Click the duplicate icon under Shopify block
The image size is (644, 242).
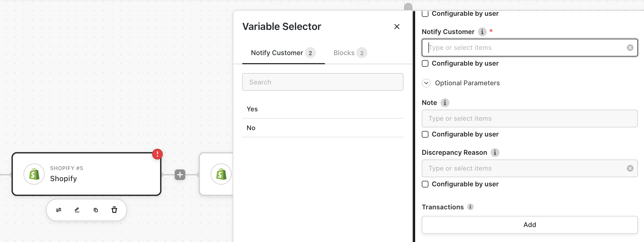click(96, 210)
